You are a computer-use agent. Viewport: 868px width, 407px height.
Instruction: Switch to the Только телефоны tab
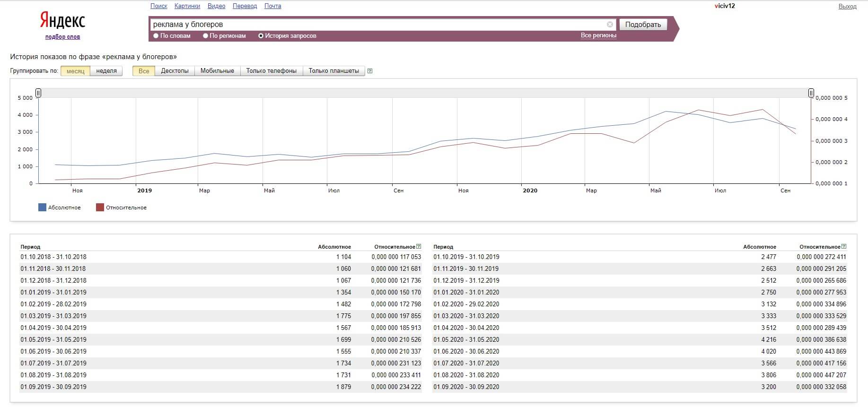(x=271, y=71)
